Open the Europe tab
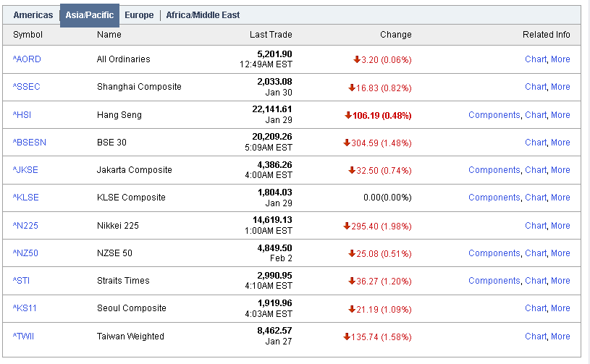The image size is (590, 364). (x=139, y=15)
